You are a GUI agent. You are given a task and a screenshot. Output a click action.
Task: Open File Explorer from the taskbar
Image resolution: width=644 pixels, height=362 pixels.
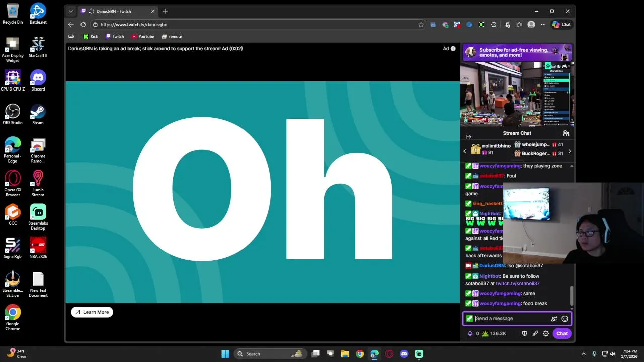point(345,354)
